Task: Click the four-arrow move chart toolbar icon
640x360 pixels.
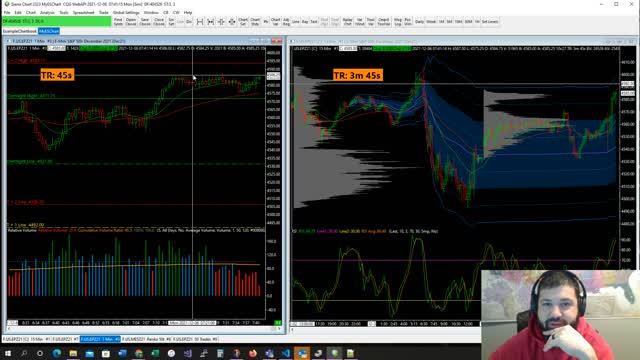Action: 231,22
